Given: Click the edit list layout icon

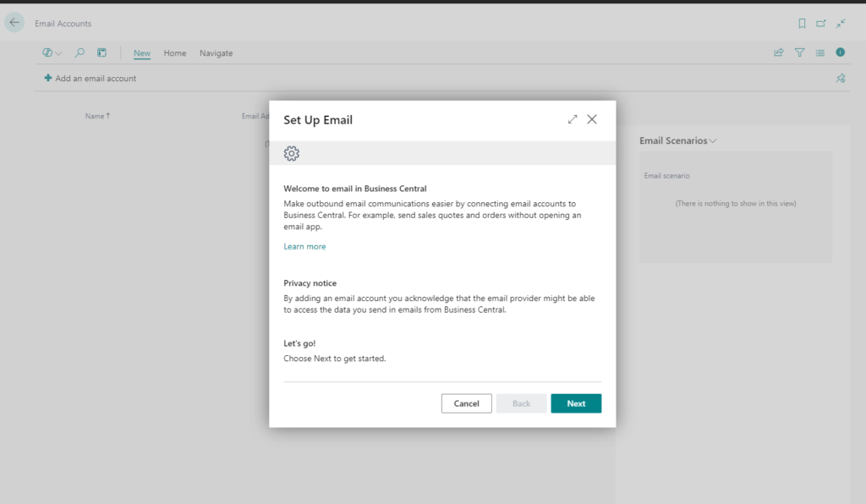Looking at the screenshot, I should click(101, 53).
